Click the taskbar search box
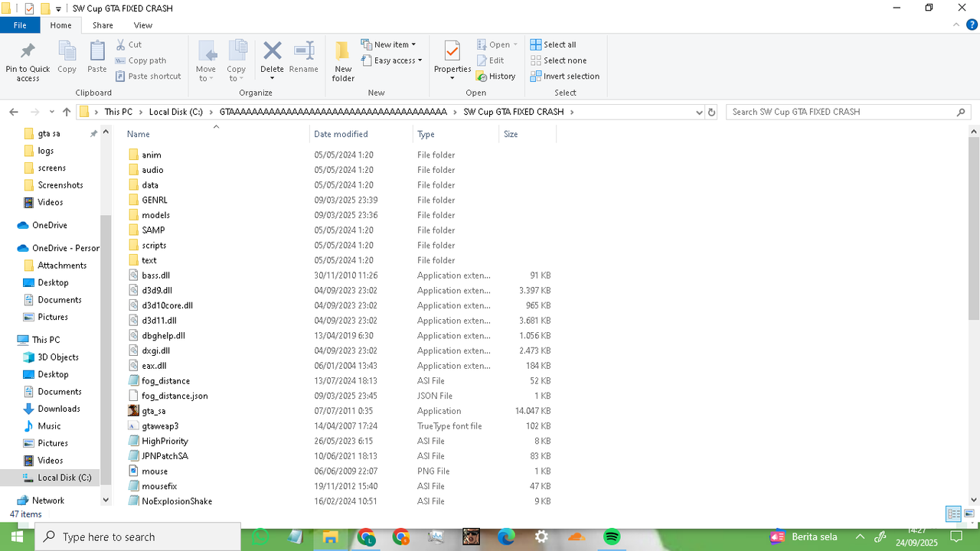The height and width of the screenshot is (551, 980). [138, 537]
